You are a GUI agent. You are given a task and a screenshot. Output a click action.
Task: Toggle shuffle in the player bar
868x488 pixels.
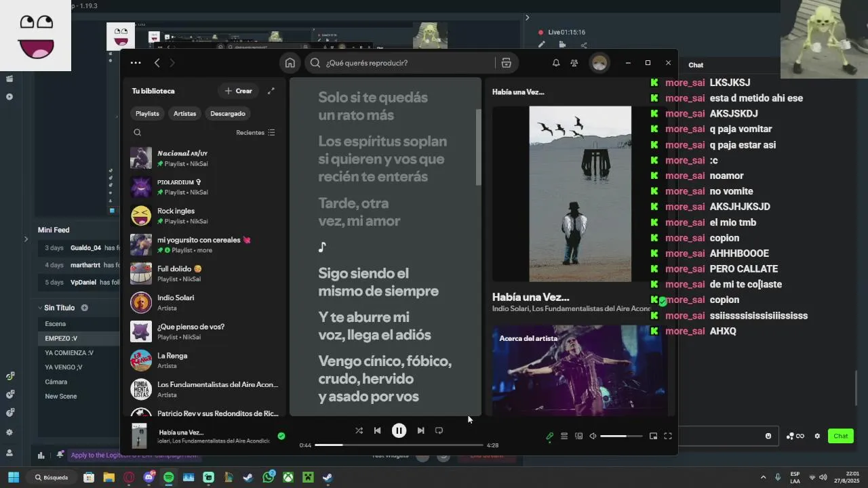click(359, 430)
